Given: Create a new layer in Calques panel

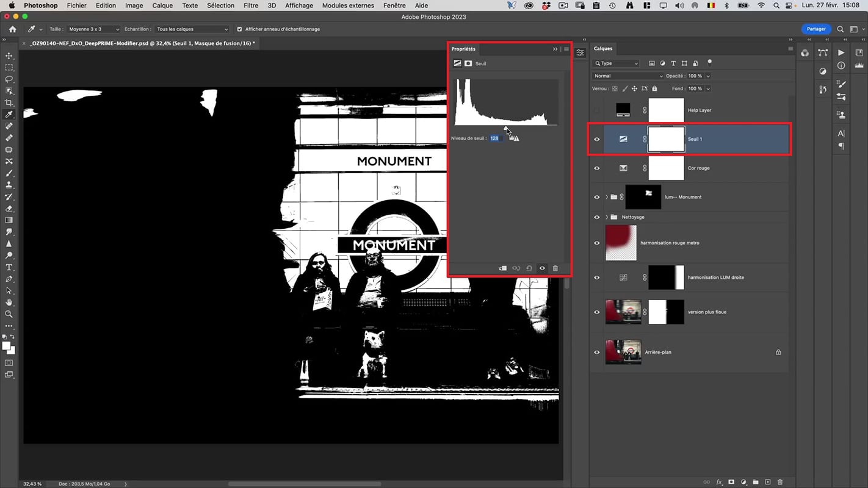Looking at the screenshot, I should (768, 482).
